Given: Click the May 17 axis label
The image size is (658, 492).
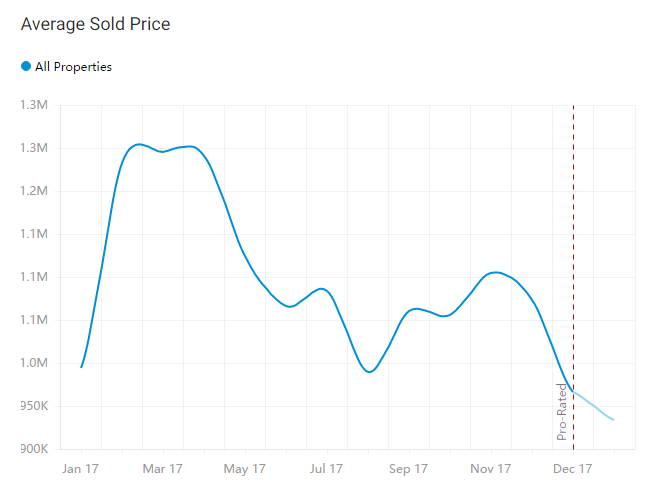Looking at the screenshot, I should coord(244,468).
